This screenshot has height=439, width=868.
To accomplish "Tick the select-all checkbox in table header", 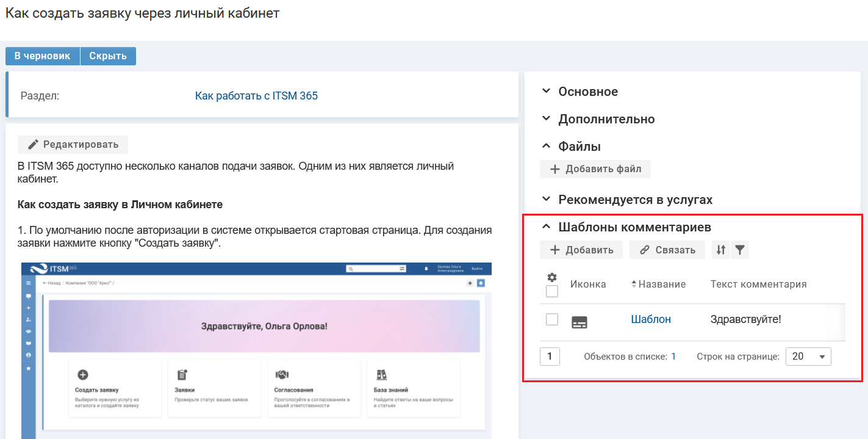I will tap(552, 291).
